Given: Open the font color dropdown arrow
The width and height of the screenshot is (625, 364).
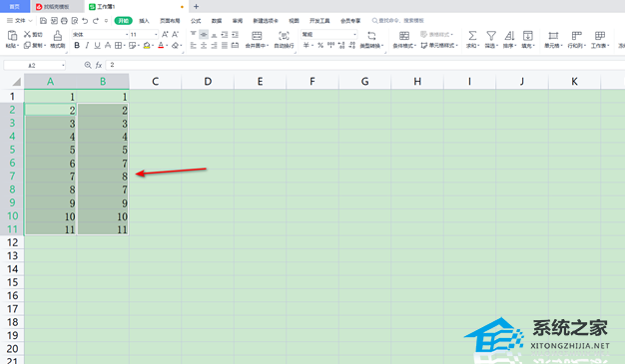Looking at the screenshot, I should (x=167, y=46).
